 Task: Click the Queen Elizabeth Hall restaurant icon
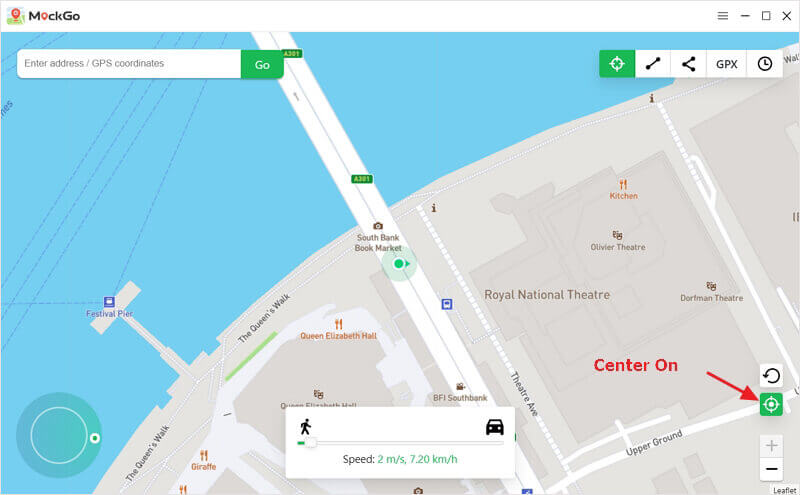pyautogui.click(x=338, y=324)
